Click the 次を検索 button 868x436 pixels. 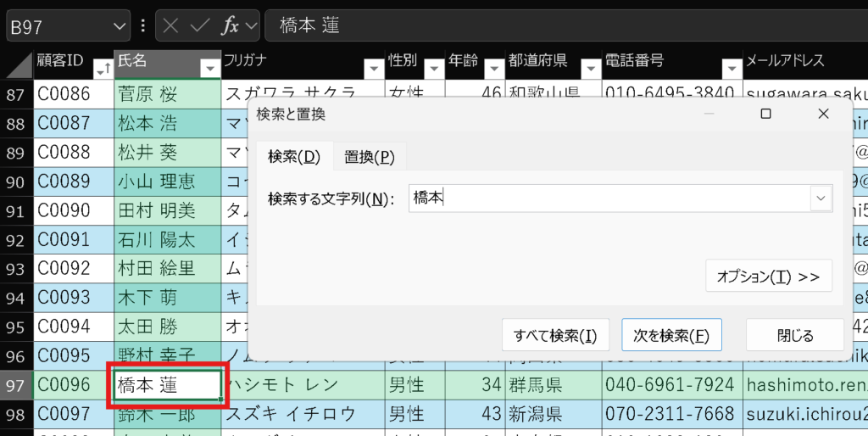pyautogui.click(x=671, y=335)
